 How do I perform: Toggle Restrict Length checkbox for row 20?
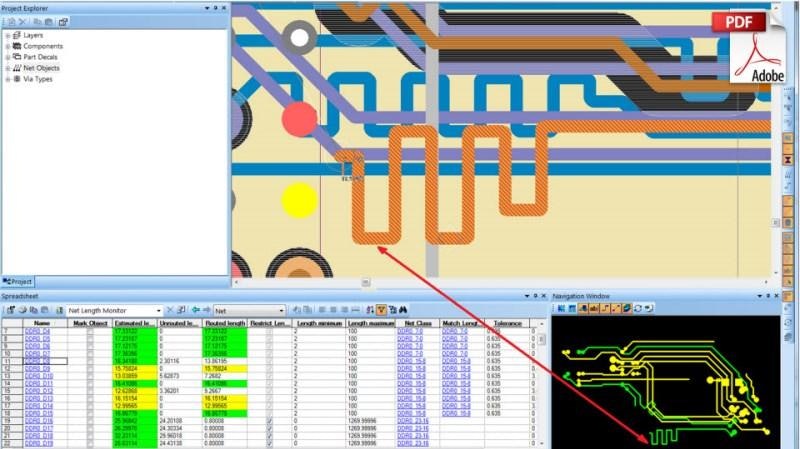click(269, 429)
